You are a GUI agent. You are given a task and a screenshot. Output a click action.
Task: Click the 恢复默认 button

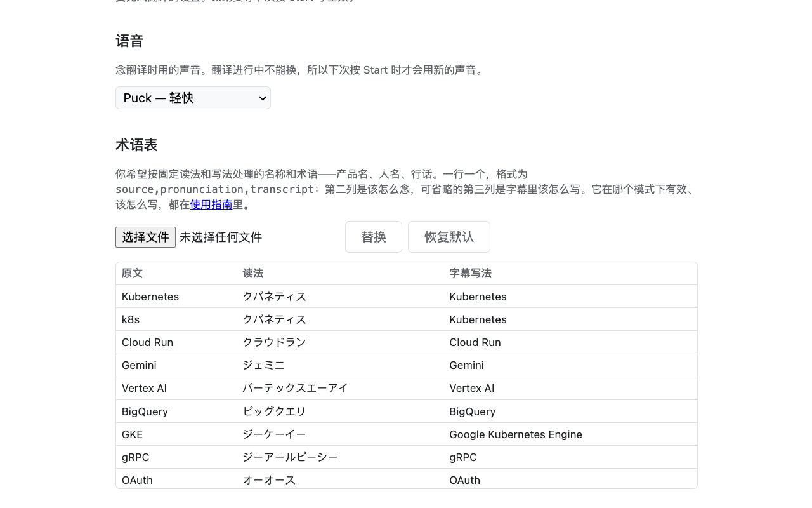449,237
